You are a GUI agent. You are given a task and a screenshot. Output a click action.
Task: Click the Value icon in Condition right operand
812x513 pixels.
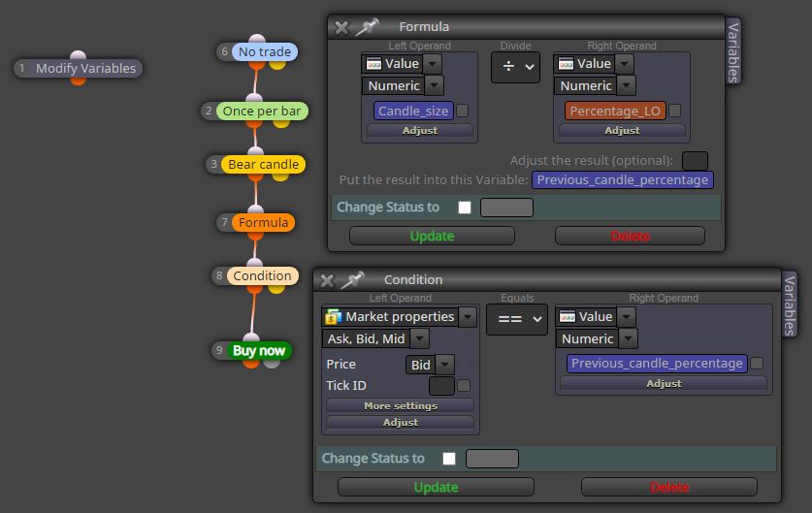(568, 317)
